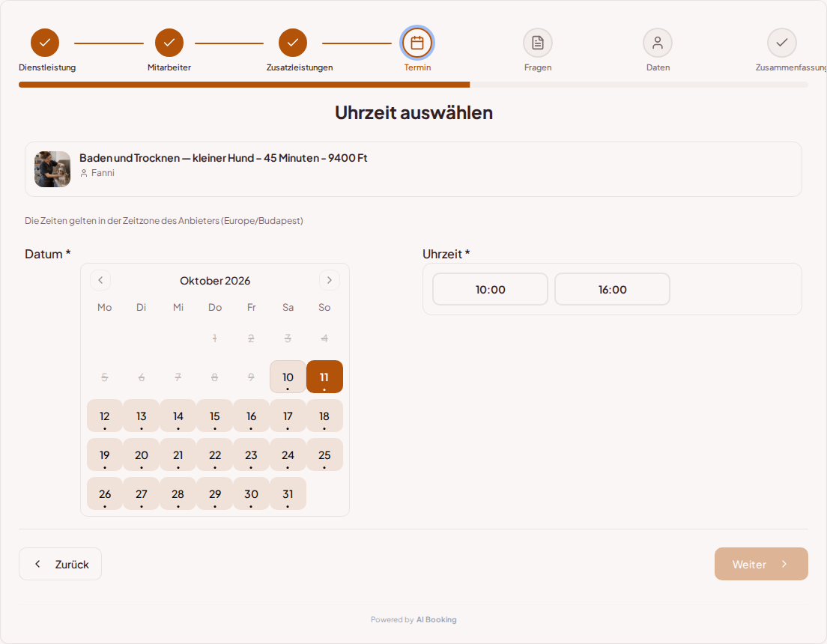Click the Zusatzleistungen step checkmark icon
827x644 pixels.
(293, 43)
